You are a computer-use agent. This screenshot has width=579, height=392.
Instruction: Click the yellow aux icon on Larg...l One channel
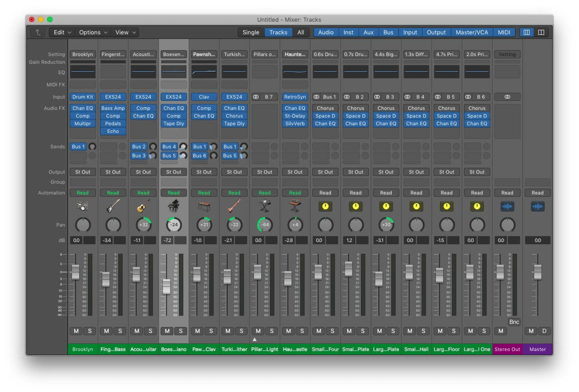click(x=477, y=206)
